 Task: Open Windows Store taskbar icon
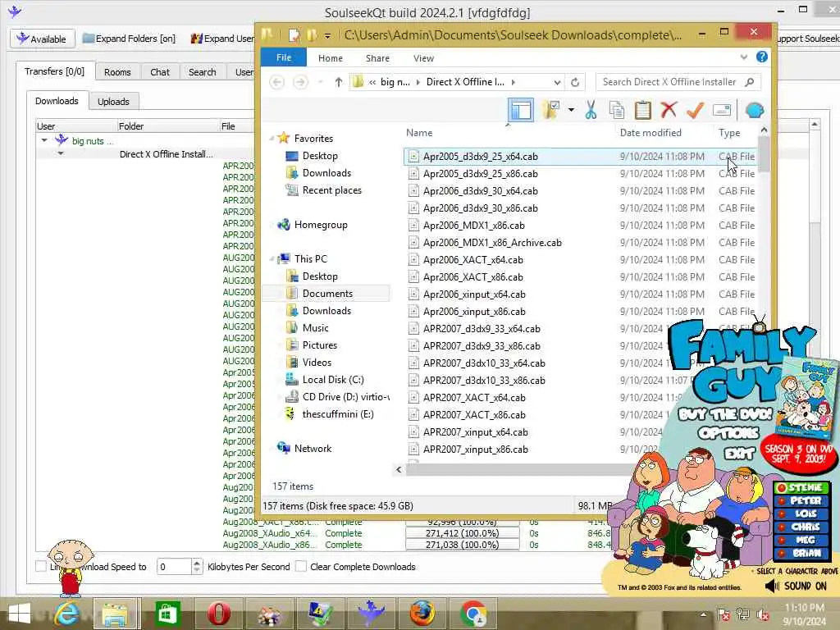(x=167, y=614)
